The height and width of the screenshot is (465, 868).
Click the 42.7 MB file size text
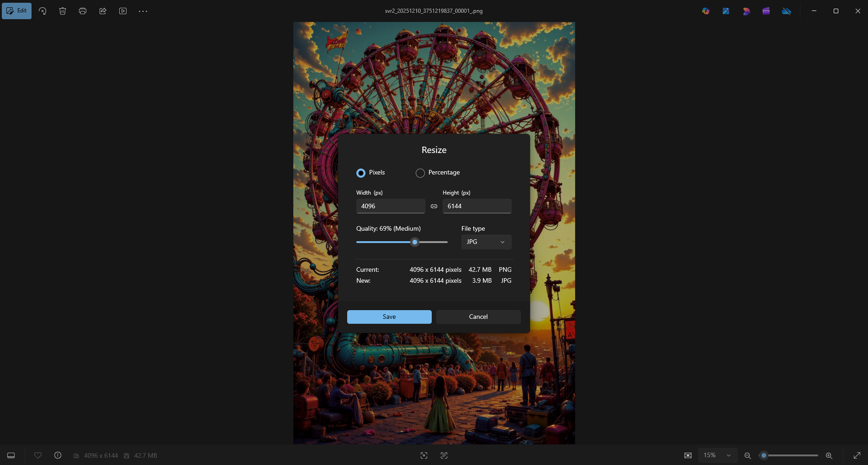[146, 455]
